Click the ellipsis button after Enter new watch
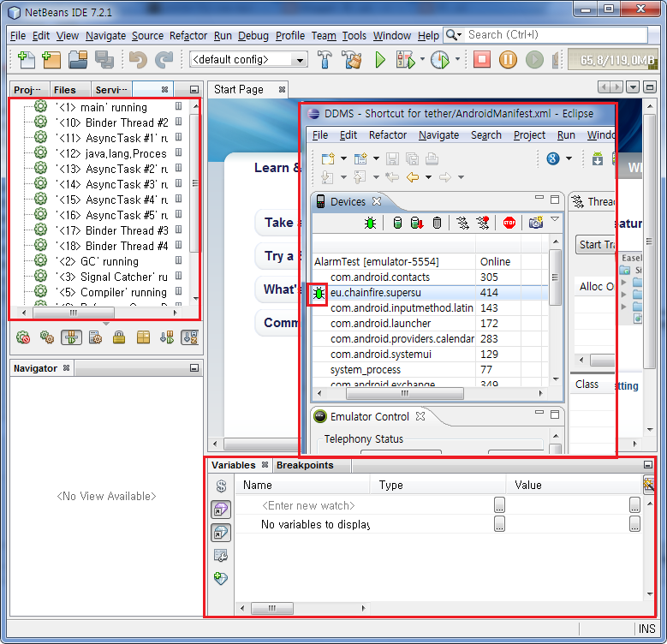 pyautogui.click(x=499, y=505)
